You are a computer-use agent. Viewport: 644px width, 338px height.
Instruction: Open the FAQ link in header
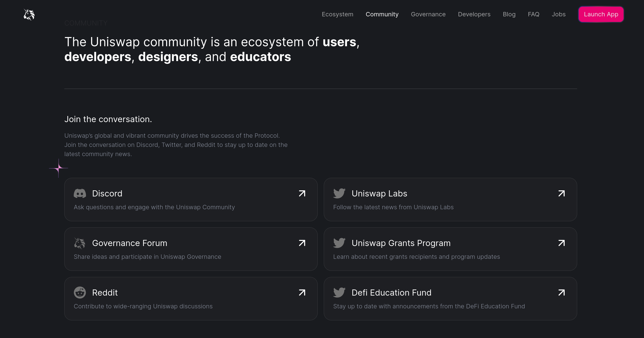(x=534, y=14)
